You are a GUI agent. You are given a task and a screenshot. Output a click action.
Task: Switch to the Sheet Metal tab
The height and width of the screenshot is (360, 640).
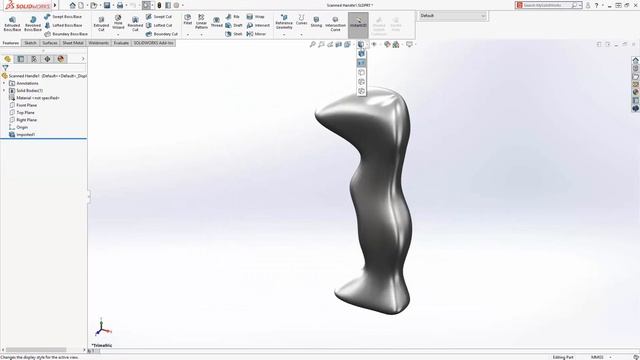pos(73,43)
